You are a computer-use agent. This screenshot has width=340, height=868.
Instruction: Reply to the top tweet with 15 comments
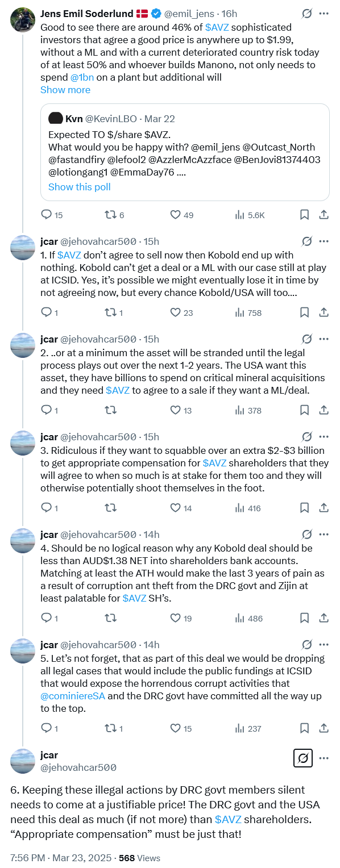click(52, 215)
